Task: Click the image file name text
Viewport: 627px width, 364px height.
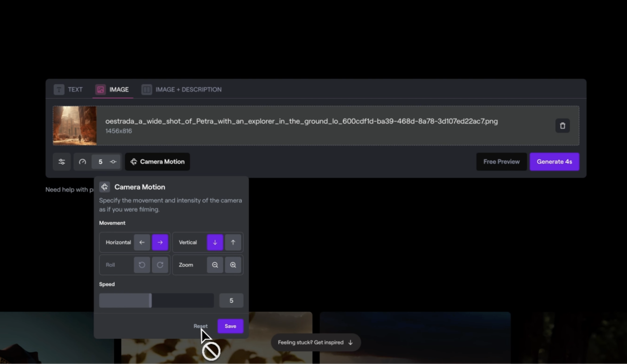Action: tap(302, 121)
